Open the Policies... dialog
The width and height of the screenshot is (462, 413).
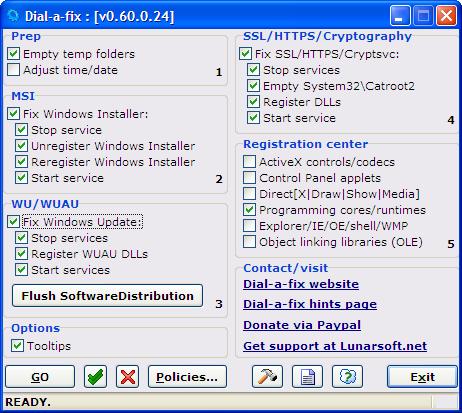(x=187, y=377)
